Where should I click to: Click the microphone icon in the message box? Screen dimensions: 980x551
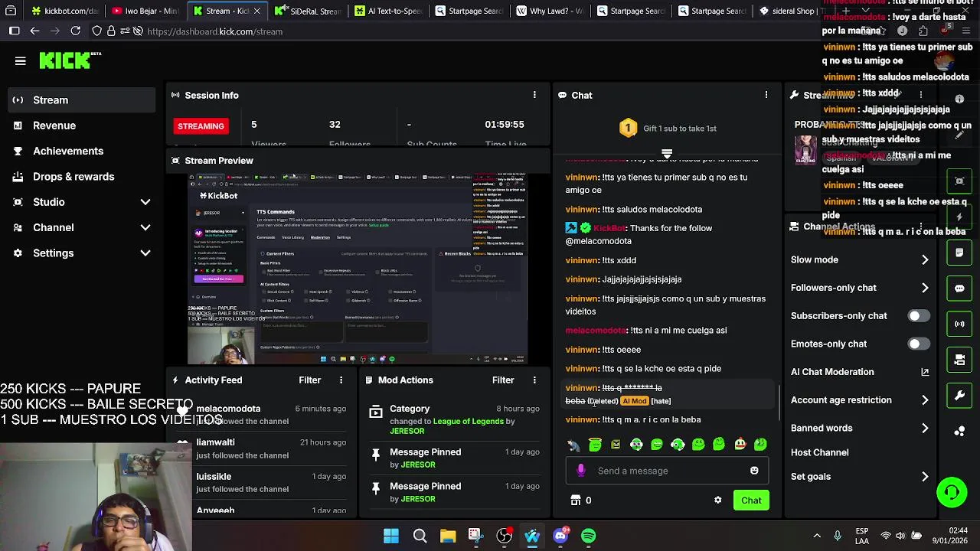click(581, 471)
